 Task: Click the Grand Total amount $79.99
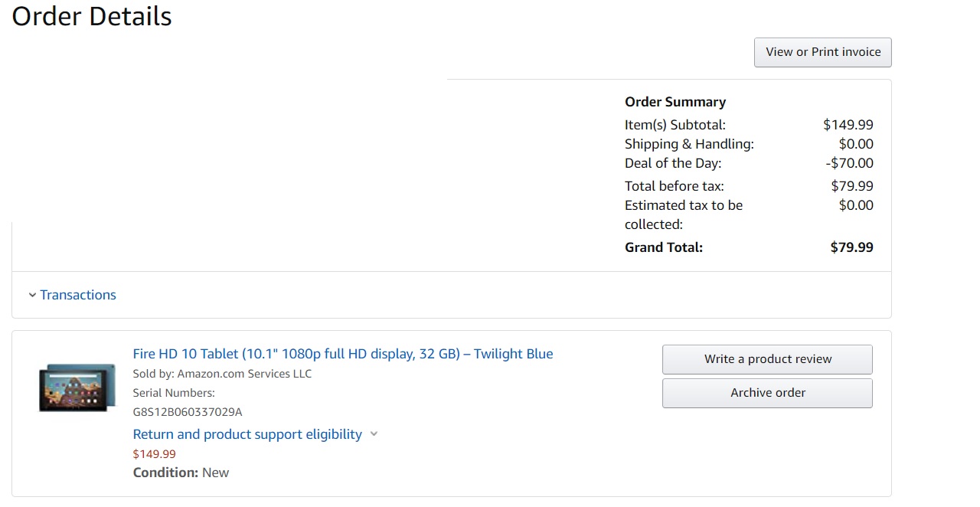[x=851, y=247]
